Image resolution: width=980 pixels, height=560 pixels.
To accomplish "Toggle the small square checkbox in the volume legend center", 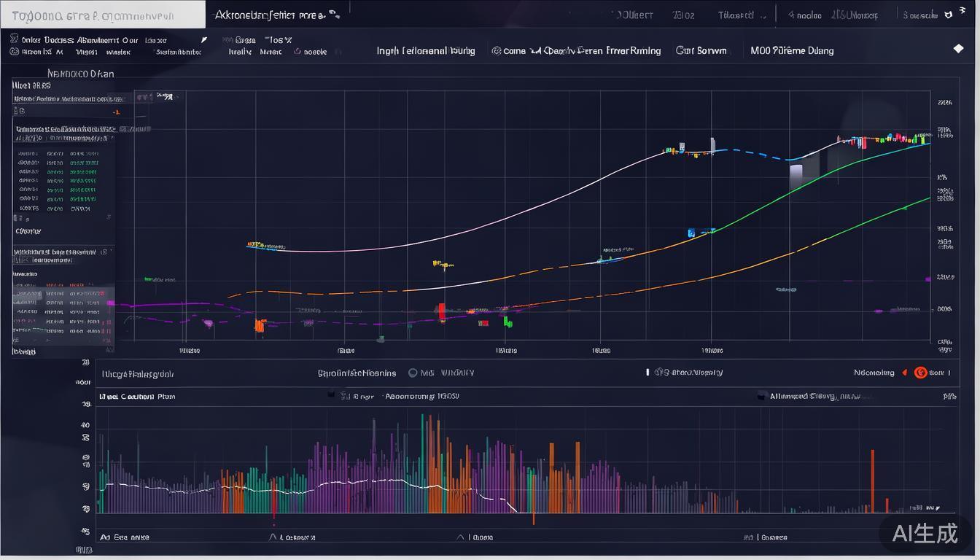I will click(x=330, y=396).
